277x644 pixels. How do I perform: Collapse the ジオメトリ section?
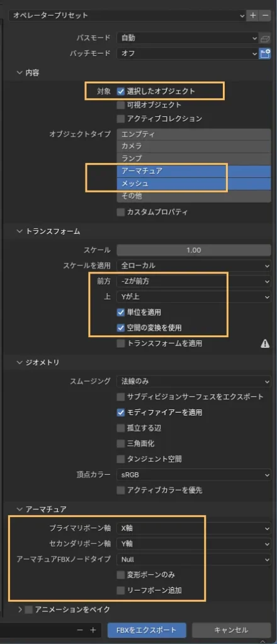[x=20, y=362]
